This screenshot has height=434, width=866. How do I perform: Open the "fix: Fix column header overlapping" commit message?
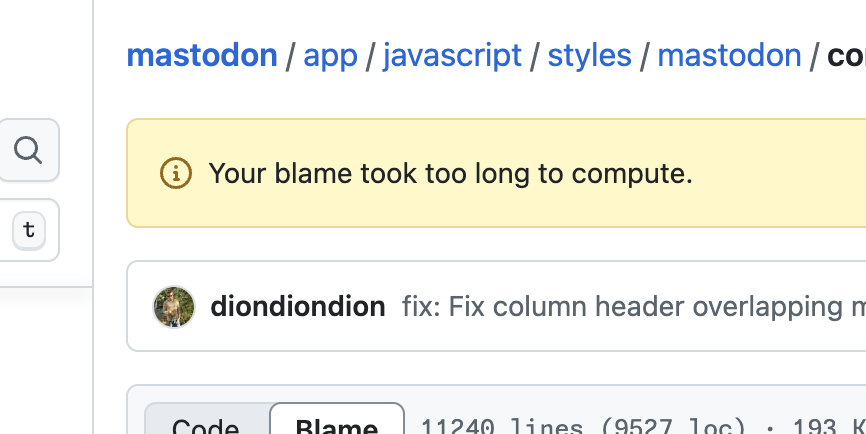633,306
